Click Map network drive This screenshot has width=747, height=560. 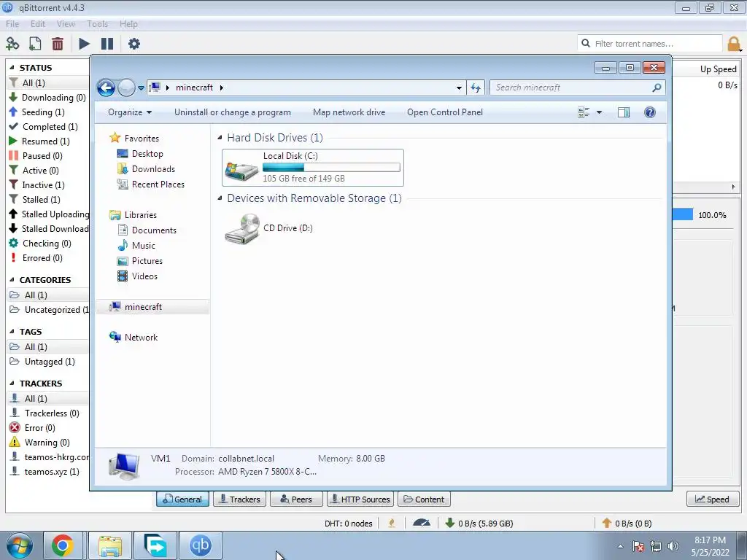click(x=349, y=112)
